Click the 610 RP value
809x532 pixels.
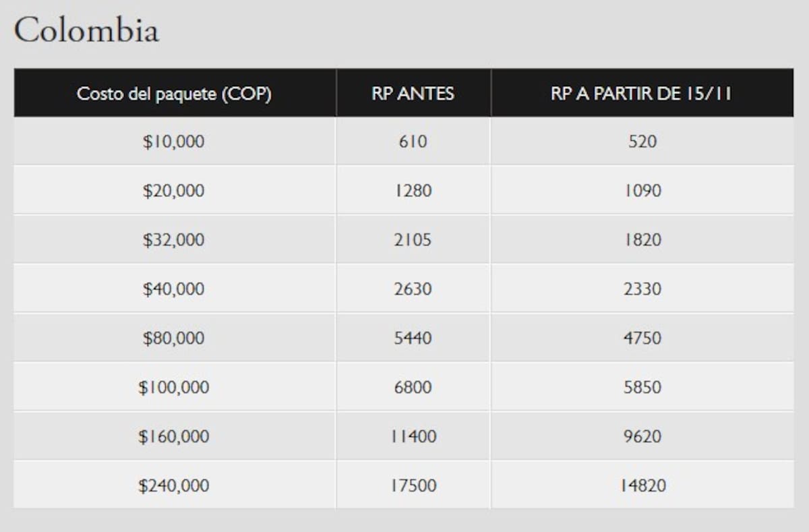coord(413,142)
